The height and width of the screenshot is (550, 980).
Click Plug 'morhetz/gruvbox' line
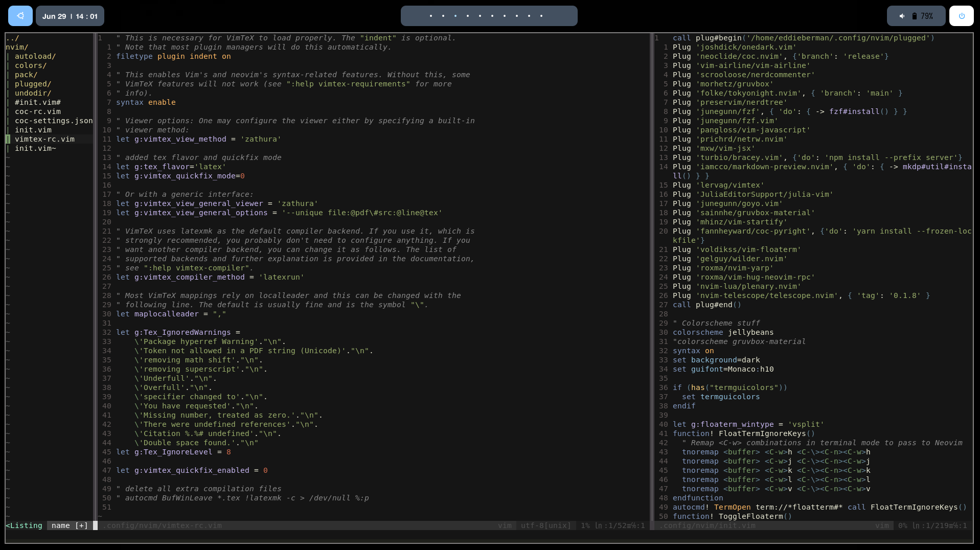click(723, 84)
